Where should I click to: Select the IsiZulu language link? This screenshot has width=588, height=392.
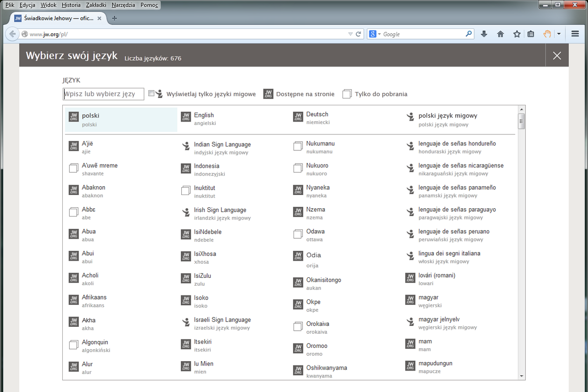[202, 276]
